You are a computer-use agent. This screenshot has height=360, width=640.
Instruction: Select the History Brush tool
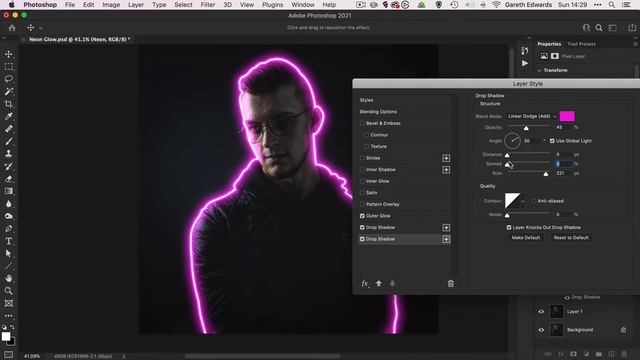(9, 166)
